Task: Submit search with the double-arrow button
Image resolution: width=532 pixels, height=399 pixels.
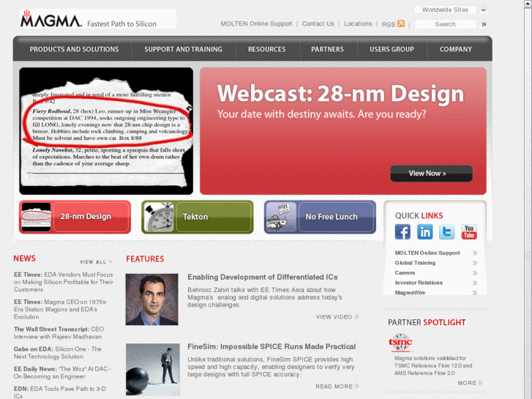Action: point(484,24)
